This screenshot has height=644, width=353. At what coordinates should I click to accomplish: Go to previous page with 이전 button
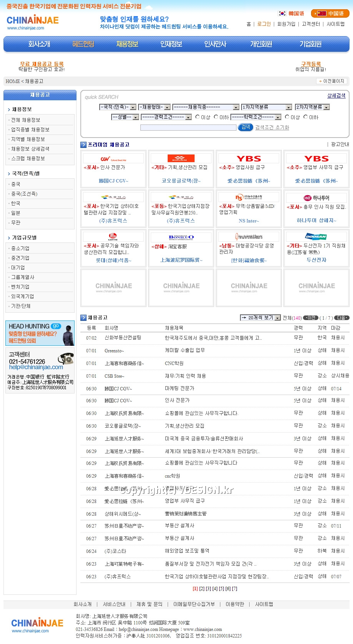(x=311, y=318)
